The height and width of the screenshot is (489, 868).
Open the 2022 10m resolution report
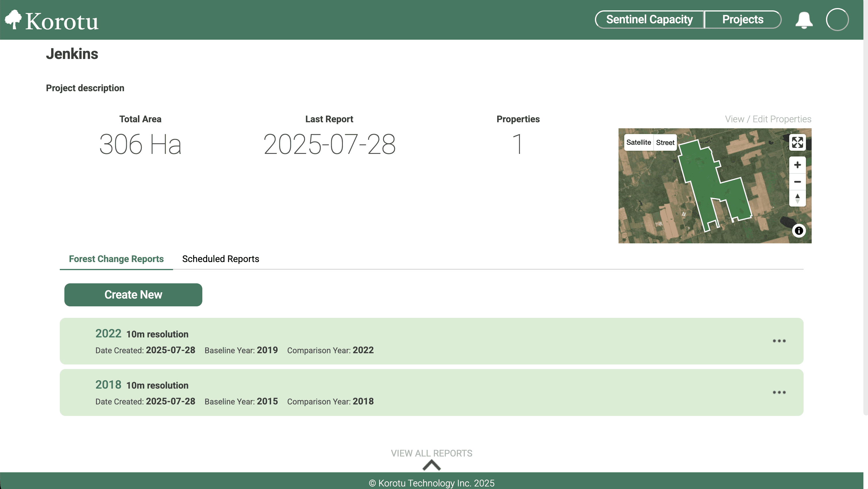point(431,341)
